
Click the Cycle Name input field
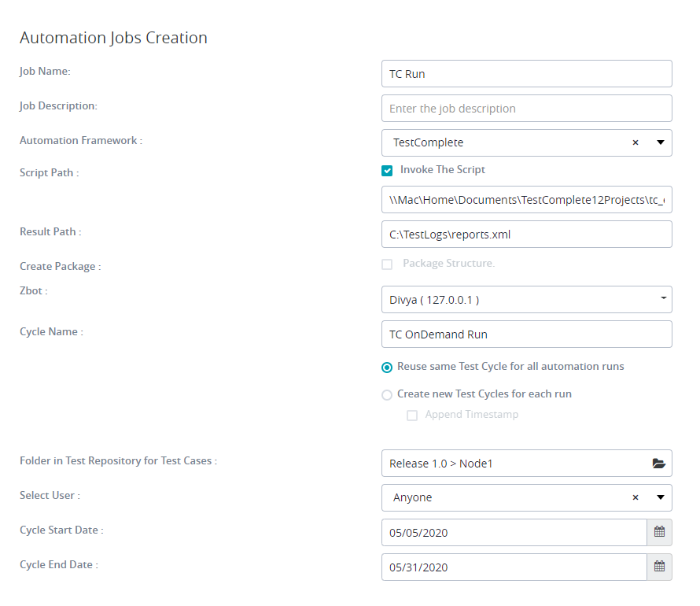(526, 334)
